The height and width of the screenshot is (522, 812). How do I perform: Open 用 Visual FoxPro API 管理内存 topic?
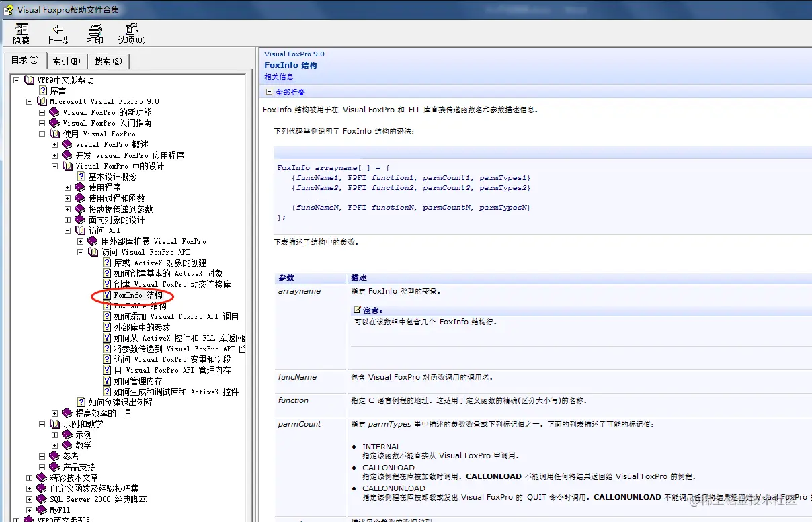click(172, 370)
